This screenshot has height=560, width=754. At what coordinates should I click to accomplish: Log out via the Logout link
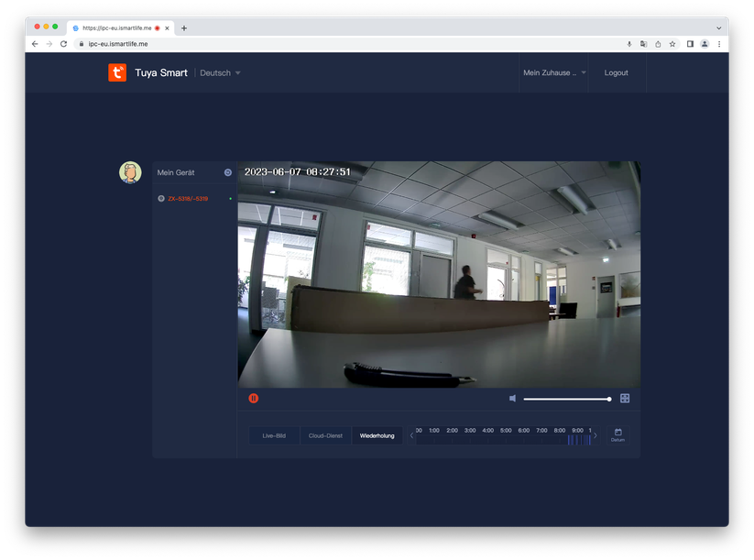(x=616, y=72)
